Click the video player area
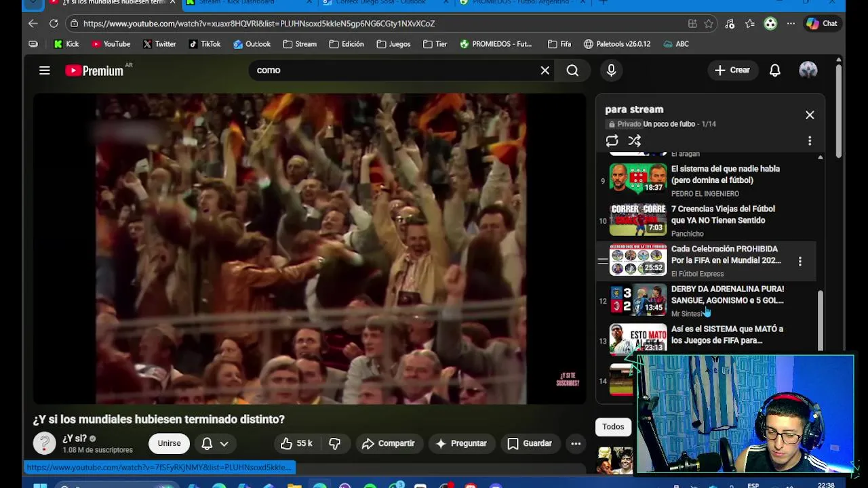868x488 pixels. click(310, 249)
